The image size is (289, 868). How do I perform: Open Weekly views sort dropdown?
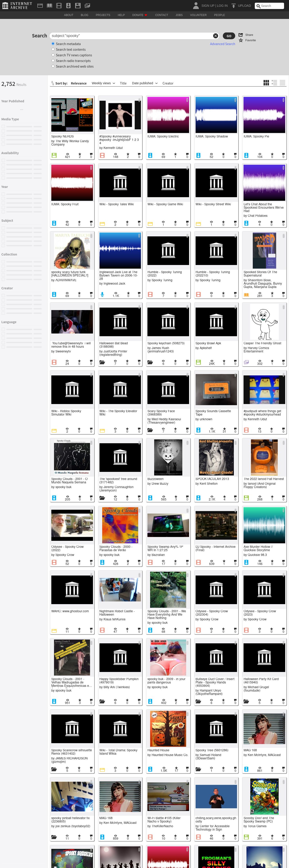point(103,83)
